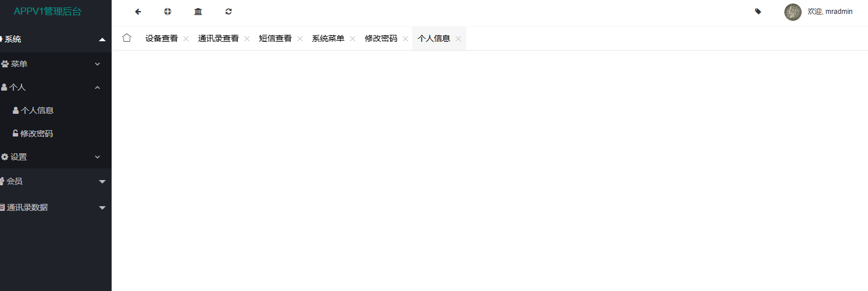The height and width of the screenshot is (291, 868).
Task: Expand the 菜单 submenu chevron
Action: [x=98, y=64]
